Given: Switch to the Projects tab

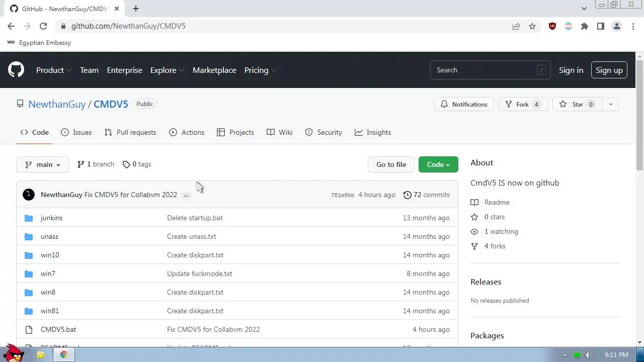Looking at the screenshot, I should point(235,132).
